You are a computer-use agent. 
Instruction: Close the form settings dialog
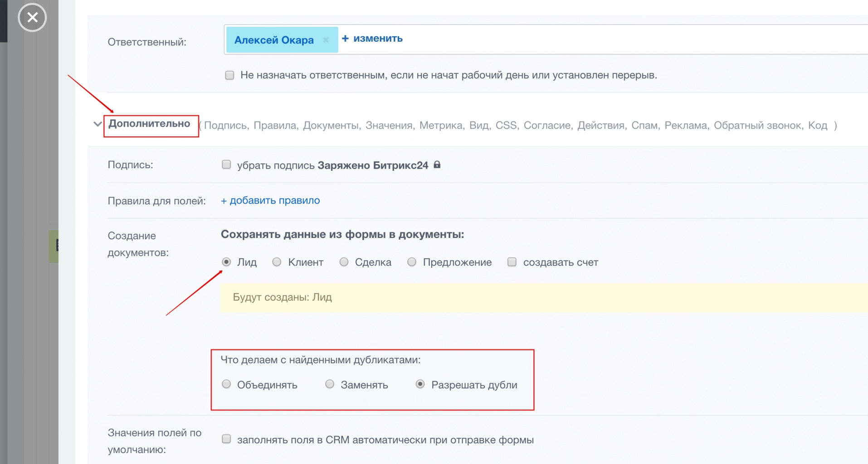[x=32, y=17]
